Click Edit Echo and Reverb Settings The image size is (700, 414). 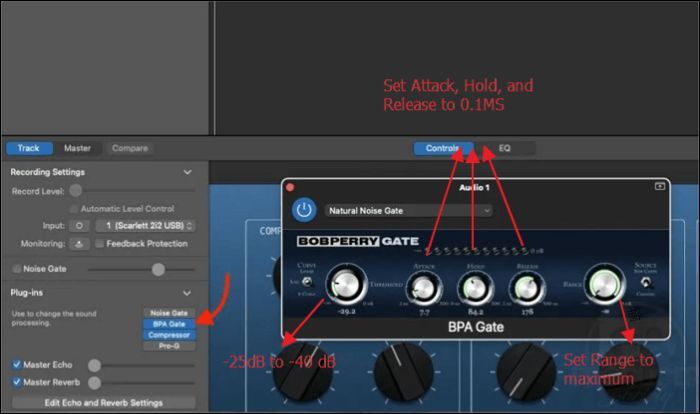104,403
